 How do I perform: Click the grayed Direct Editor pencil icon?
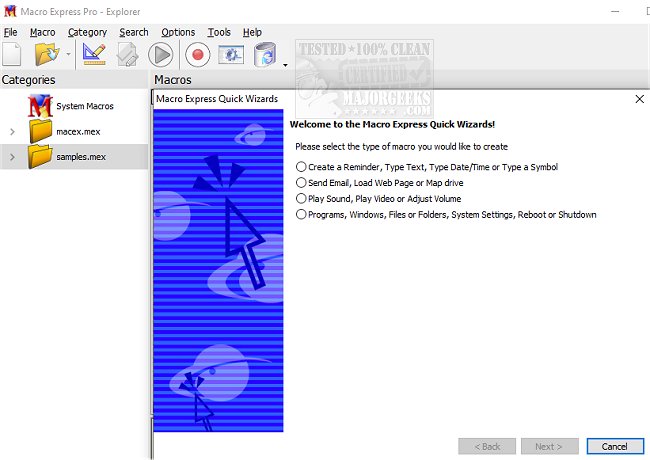127,54
